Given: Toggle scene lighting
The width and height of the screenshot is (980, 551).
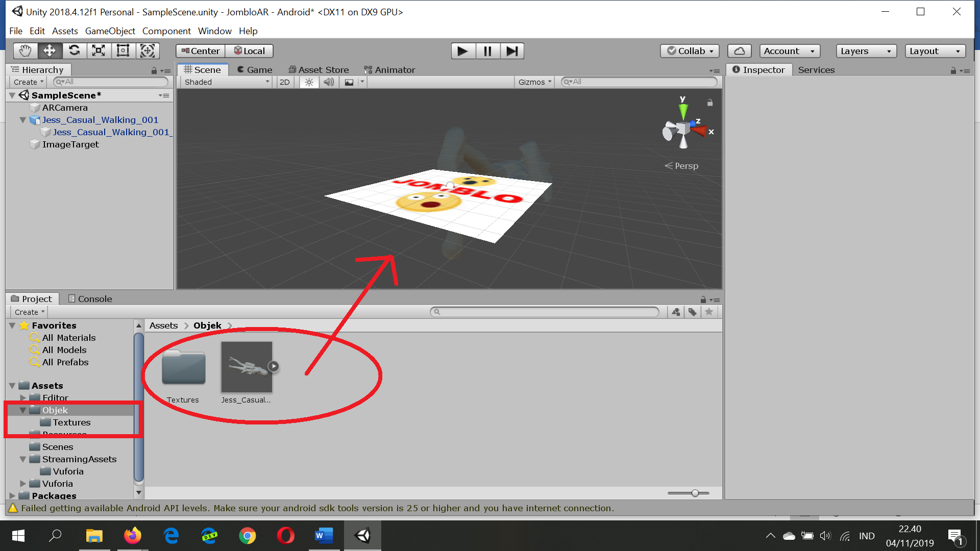Looking at the screenshot, I should (x=309, y=82).
